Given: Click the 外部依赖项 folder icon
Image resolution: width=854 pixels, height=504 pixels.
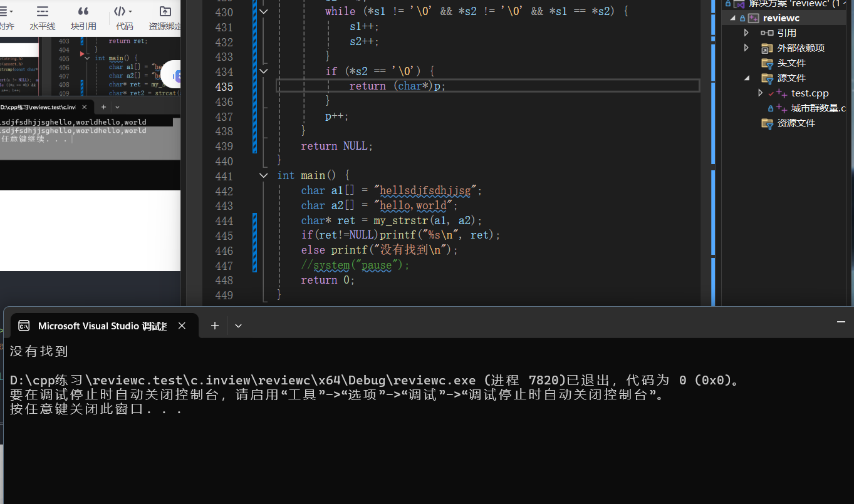Looking at the screenshot, I should (x=767, y=48).
